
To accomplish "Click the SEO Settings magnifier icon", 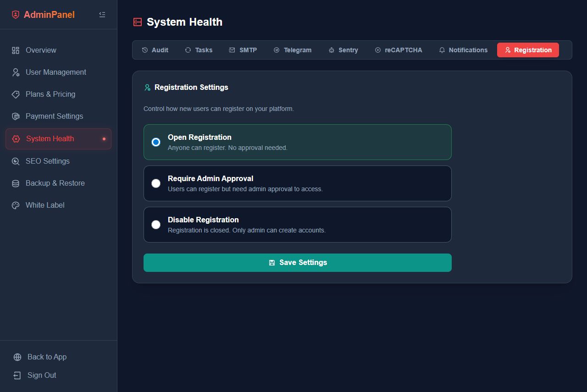I will tap(16, 161).
